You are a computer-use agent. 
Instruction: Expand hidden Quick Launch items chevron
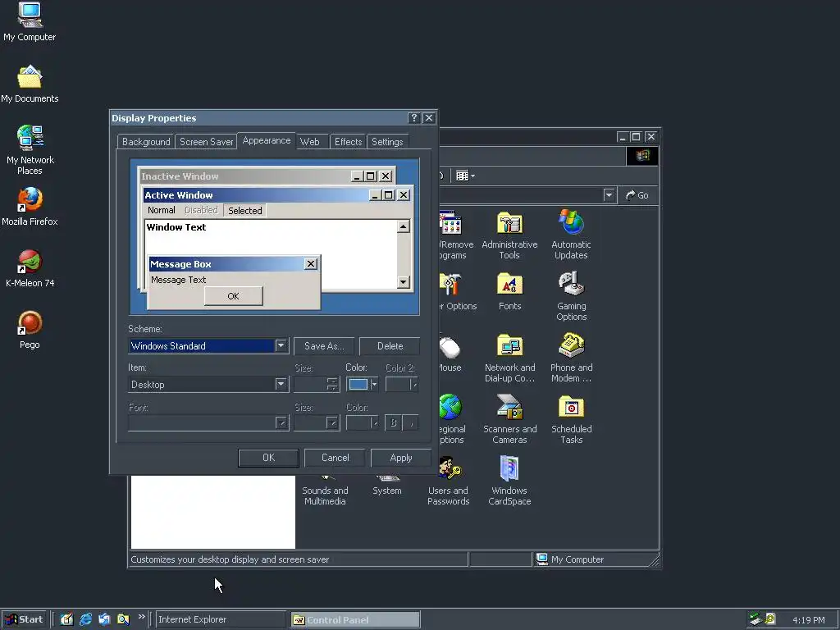coord(141,617)
